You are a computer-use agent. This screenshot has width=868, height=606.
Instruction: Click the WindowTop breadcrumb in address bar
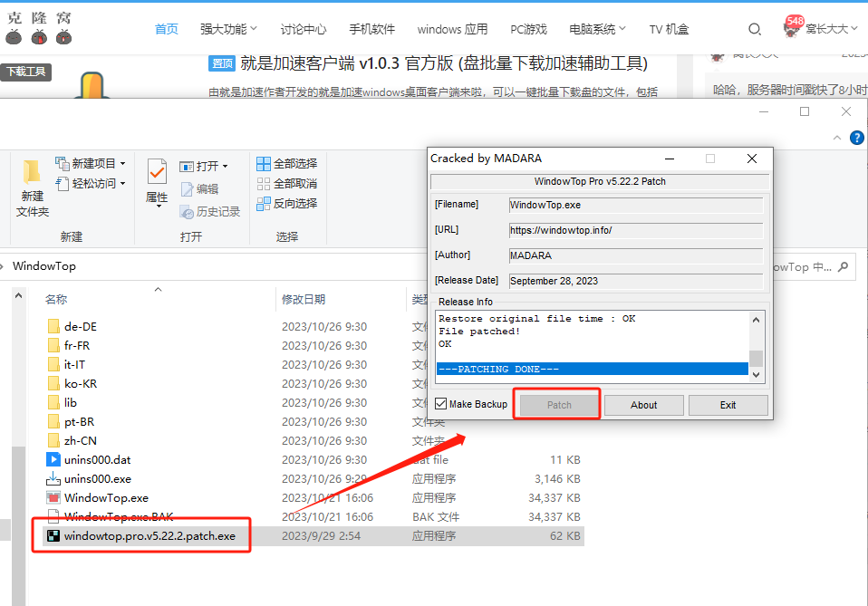coord(44,266)
